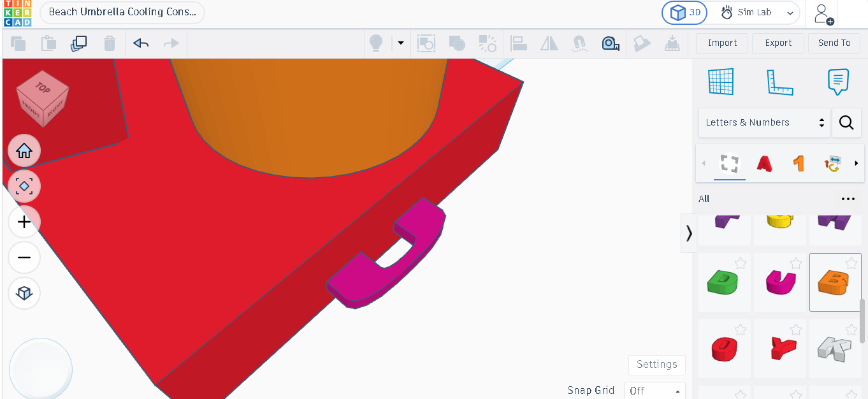Click the TOP face of view cube
This screenshot has width=868, height=399.
43,88
